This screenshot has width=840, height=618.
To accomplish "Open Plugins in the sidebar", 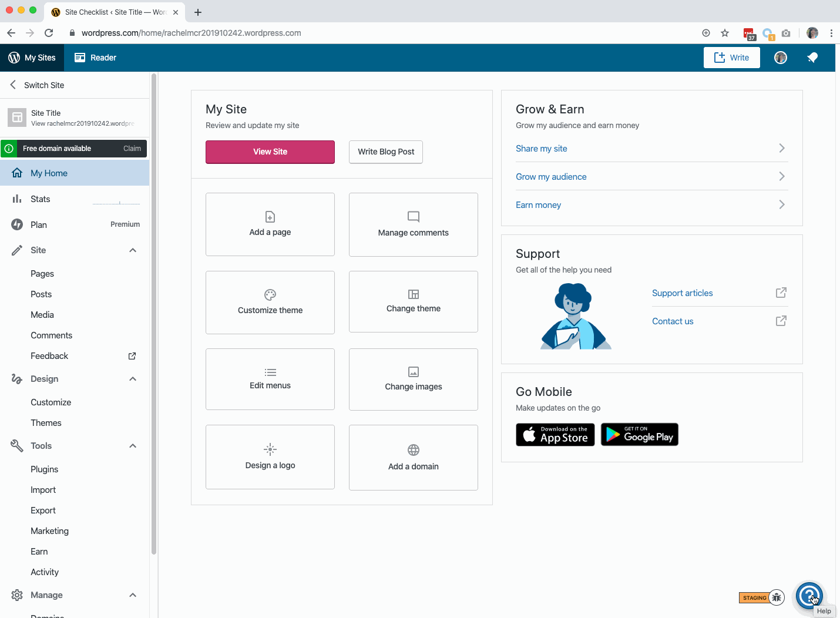I will pos(45,469).
